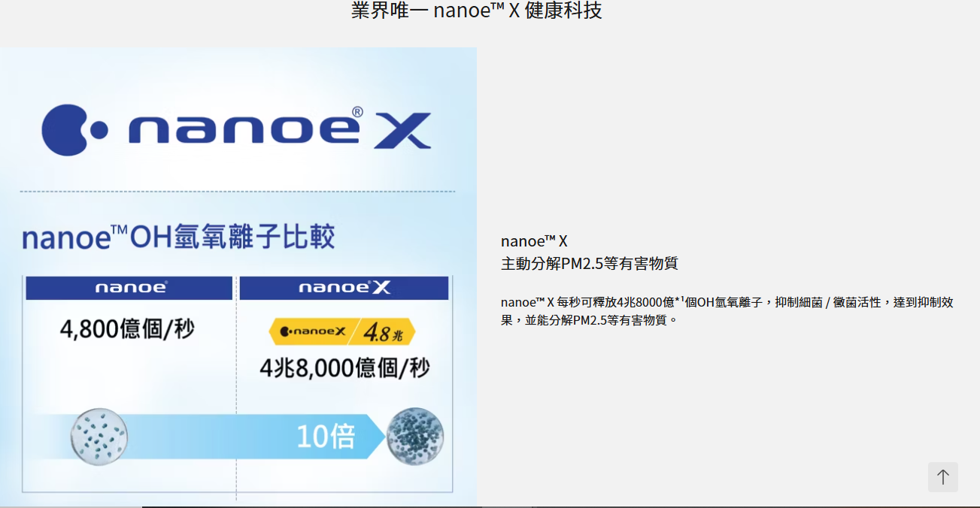
Task: Click the nanoe X logo emblem
Action: (x=236, y=129)
